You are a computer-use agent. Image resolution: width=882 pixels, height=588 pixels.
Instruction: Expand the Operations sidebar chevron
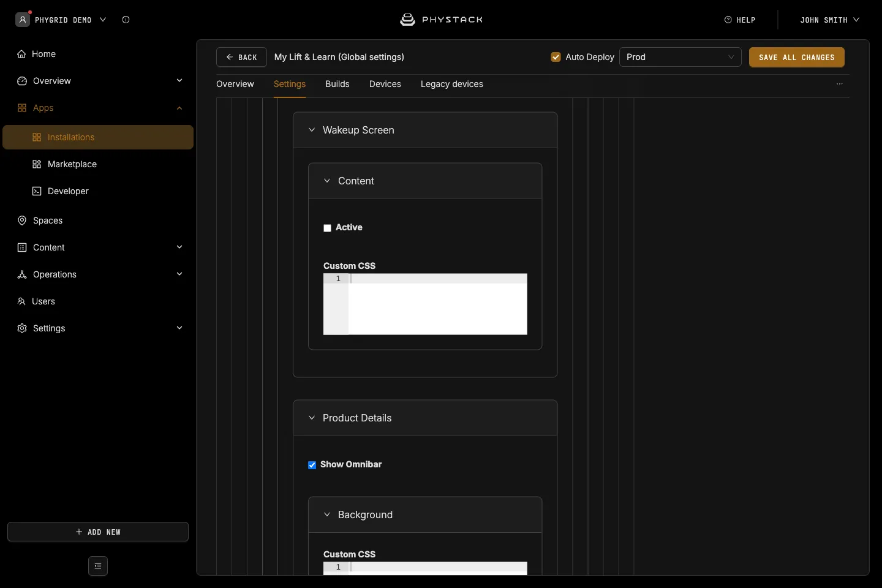tap(179, 274)
